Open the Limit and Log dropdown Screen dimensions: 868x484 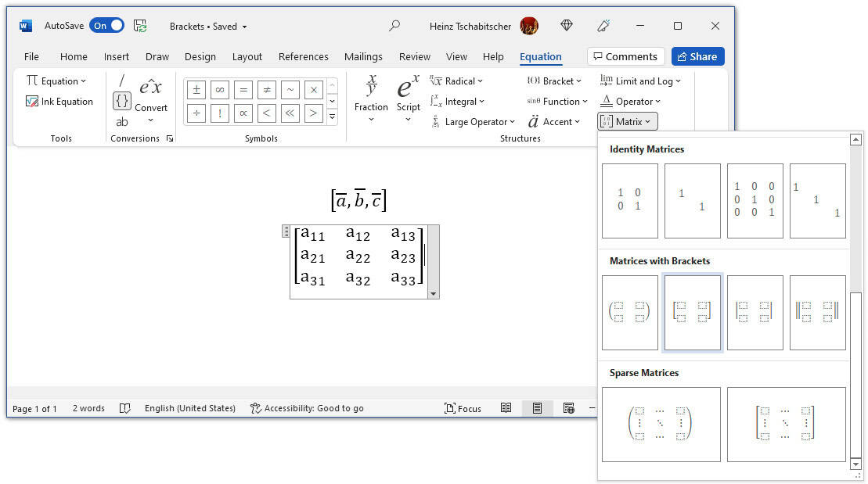[x=640, y=81]
